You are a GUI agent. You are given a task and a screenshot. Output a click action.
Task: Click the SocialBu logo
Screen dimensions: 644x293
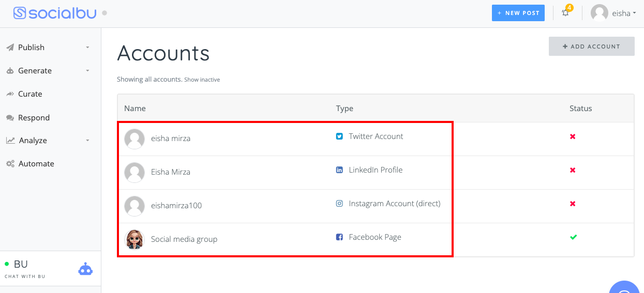[55, 13]
